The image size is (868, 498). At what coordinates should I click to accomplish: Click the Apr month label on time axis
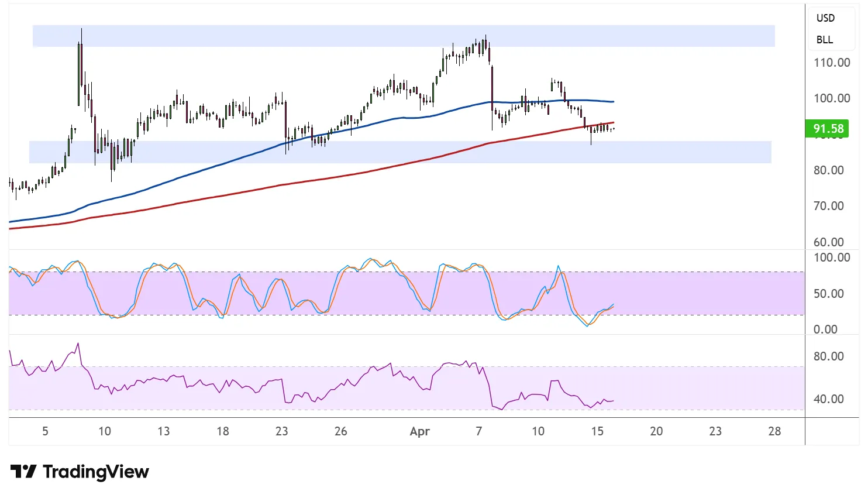click(x=419, y=431)
